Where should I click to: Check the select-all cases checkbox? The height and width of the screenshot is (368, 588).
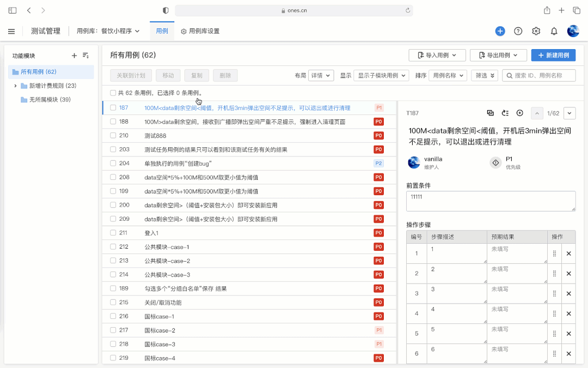(113, 93)
